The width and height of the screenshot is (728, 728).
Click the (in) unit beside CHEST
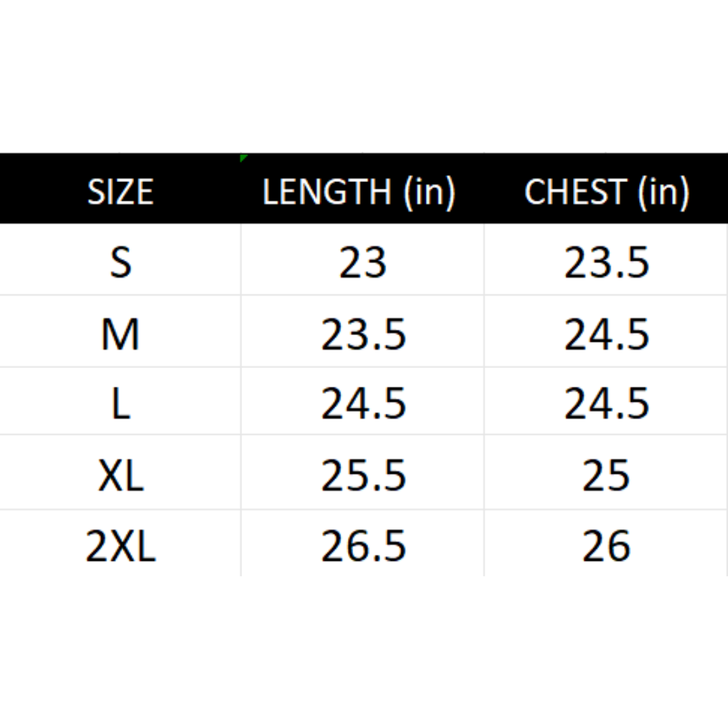pos(663,192)
